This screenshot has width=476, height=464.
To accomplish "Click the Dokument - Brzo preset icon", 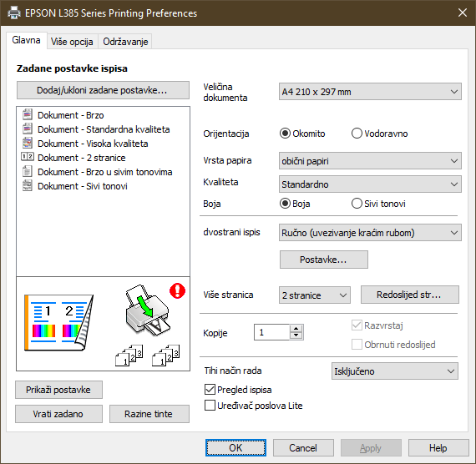I will tap(27, 114).
